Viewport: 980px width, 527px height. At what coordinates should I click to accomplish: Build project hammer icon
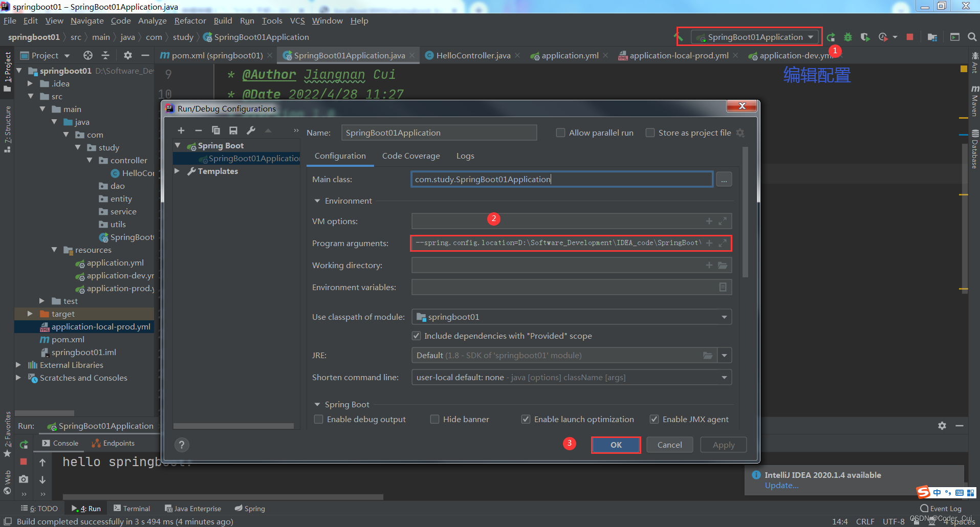(x=679, y=36)
